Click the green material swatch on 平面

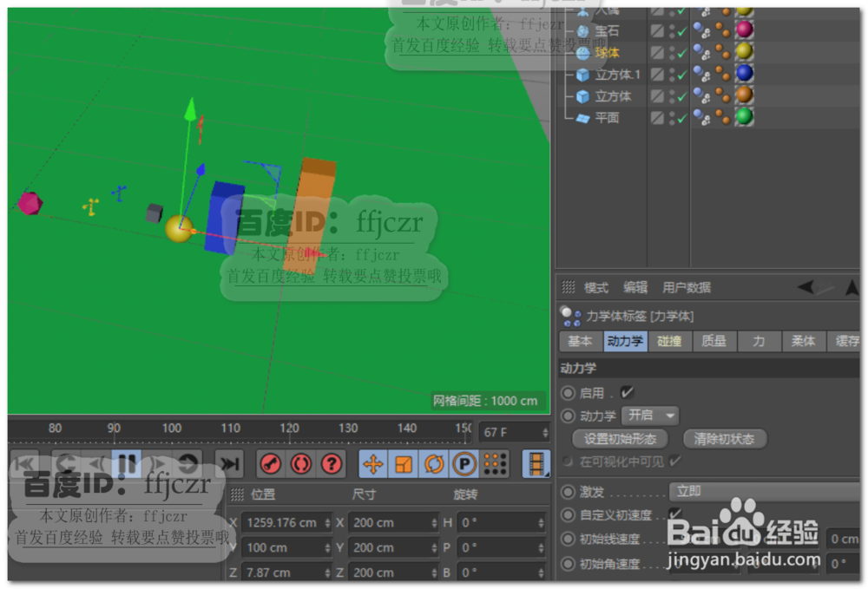[x=745, y=117]
